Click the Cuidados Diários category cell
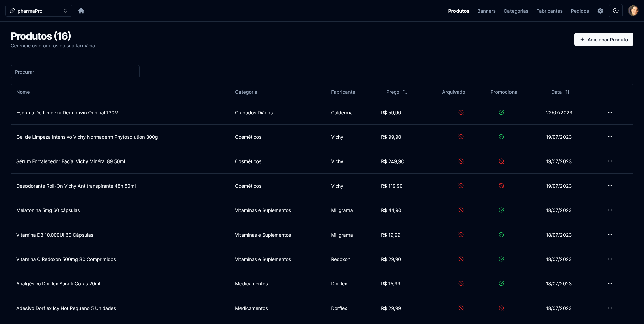644x324 pixels. click(x=254, y=113)
